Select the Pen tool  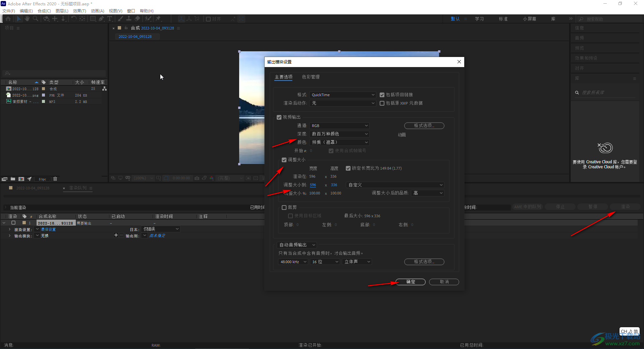(x=101, y=19)
